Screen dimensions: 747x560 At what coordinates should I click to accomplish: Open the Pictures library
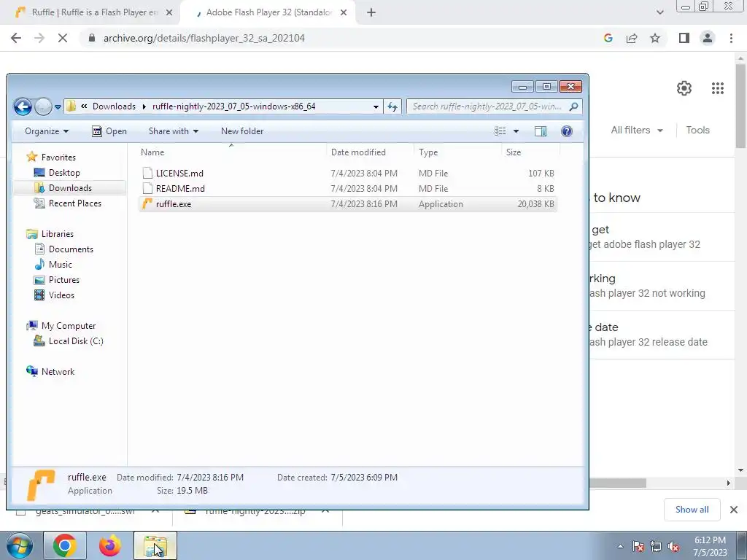click(64, 279)
